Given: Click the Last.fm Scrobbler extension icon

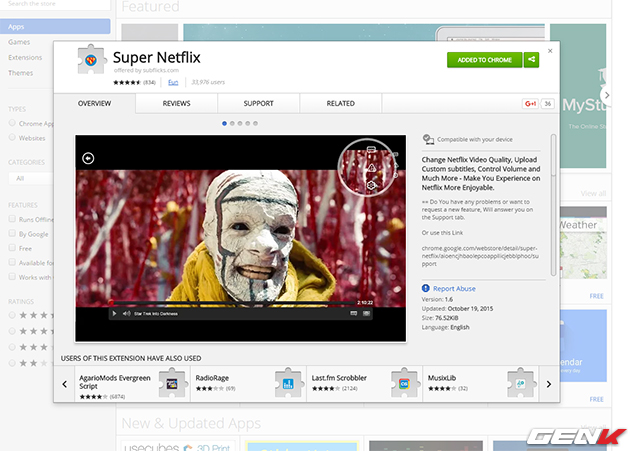Looking at the screenshot, I should (x=405, y=383).
